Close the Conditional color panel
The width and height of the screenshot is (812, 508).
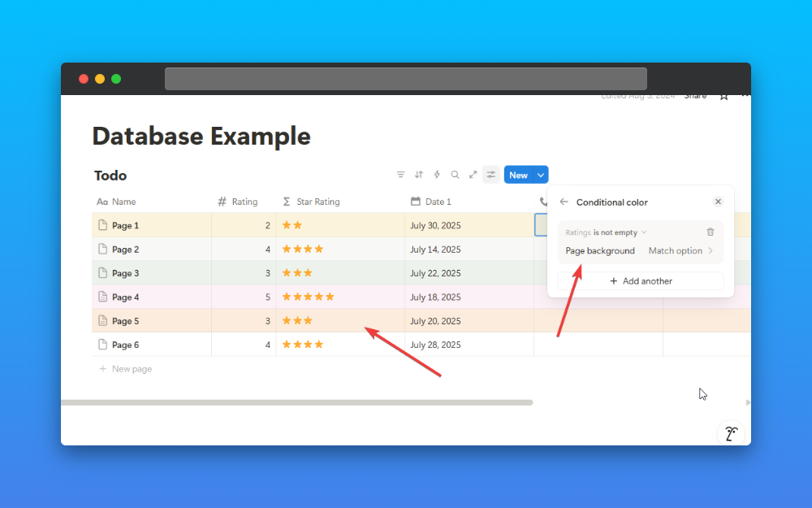click(718, 202)
